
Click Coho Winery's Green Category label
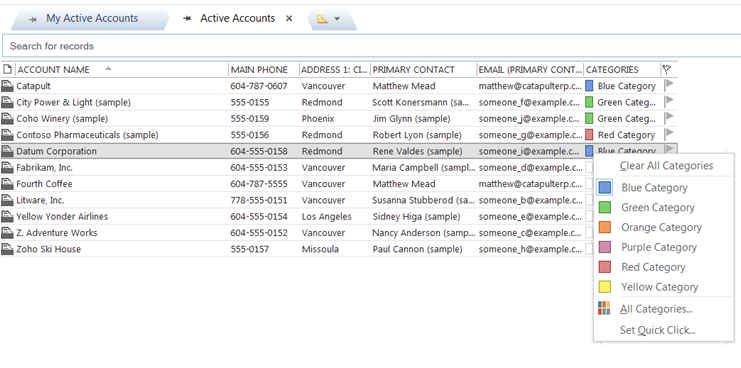[626, 119]
